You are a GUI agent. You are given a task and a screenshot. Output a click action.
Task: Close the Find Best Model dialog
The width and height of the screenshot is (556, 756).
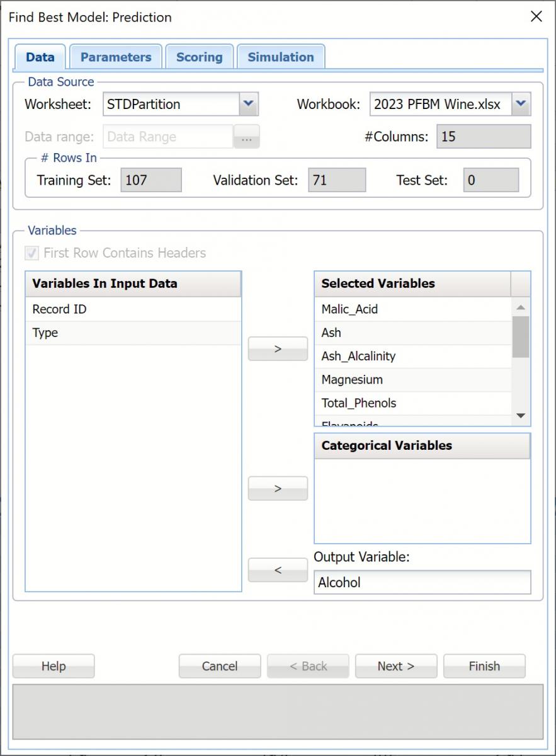click(x=536, y=17)
